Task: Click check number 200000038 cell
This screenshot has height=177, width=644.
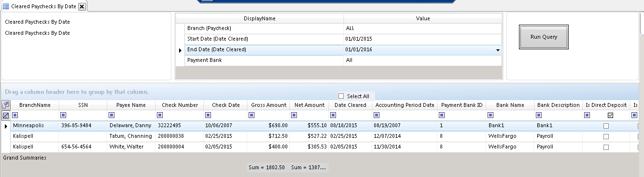Action: (x=180, y=136)
